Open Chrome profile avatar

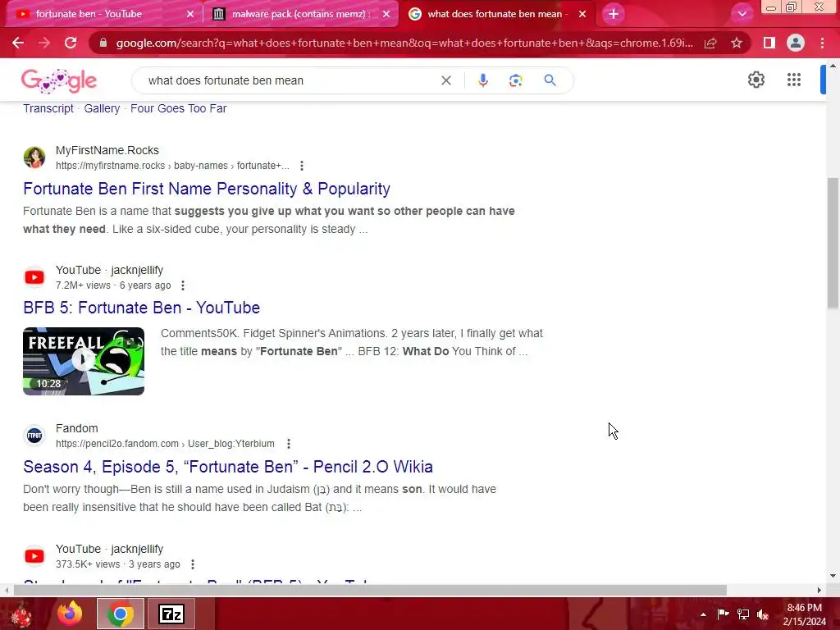796,43
